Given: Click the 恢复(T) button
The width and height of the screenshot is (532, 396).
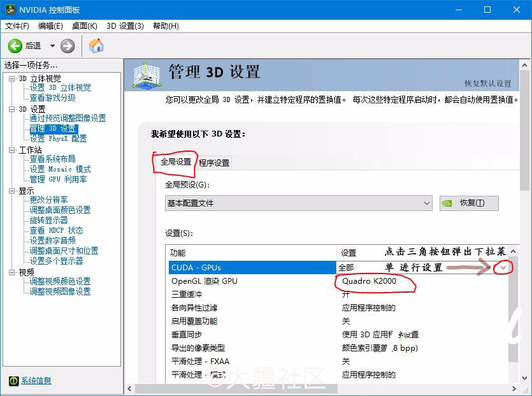Looking at the screenshot, I should pos(469,203).
